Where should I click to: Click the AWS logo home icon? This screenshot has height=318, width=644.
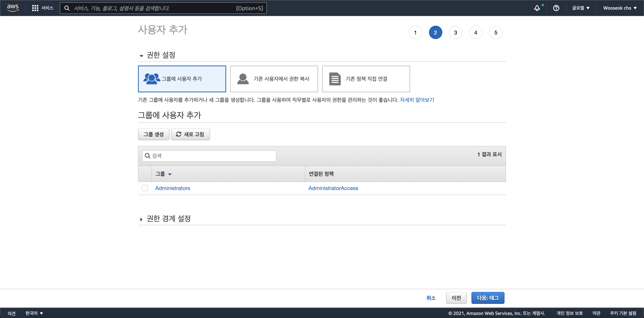(13, 8)
